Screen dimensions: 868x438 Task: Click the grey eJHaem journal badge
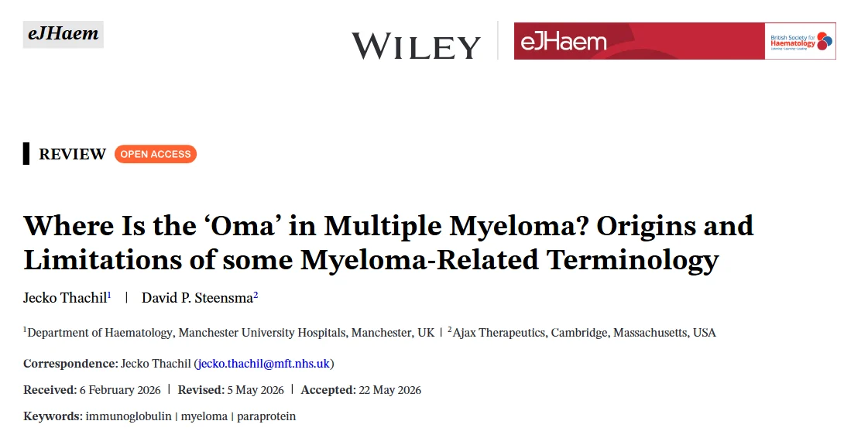click(x=63, y=34)
